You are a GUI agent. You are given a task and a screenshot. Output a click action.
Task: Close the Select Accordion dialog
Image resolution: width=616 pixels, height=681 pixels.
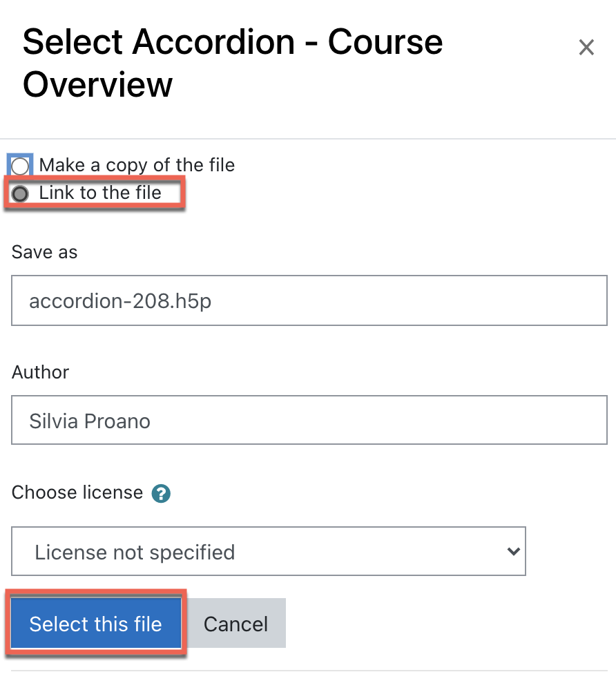pyautogui.click(x=586, y=48)
